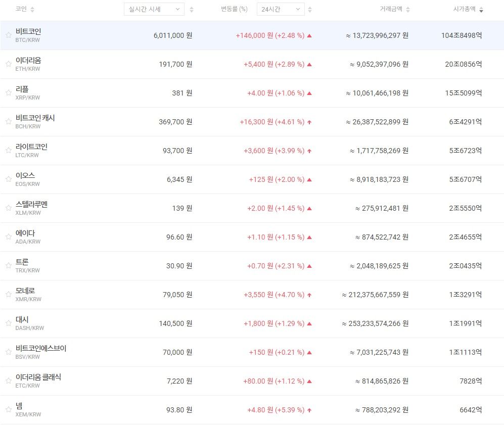Star the 넴 XEM/KRW coin
Viewport: 504px width, 426px height.
pos(9,410)
